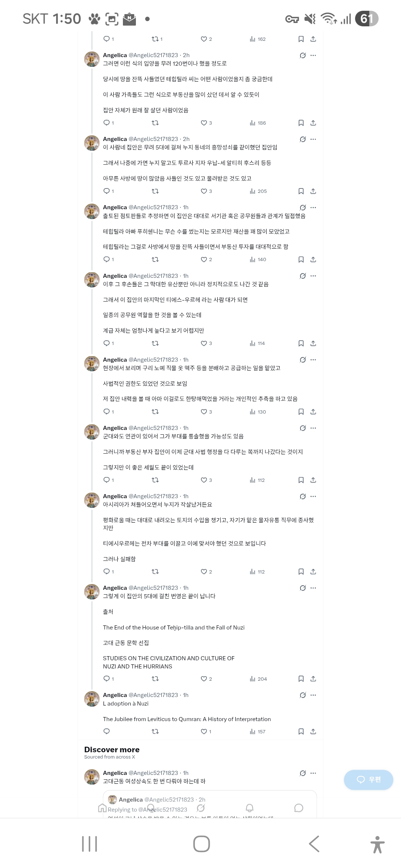Open Notifications bell tab

click(x=250, y=808)
